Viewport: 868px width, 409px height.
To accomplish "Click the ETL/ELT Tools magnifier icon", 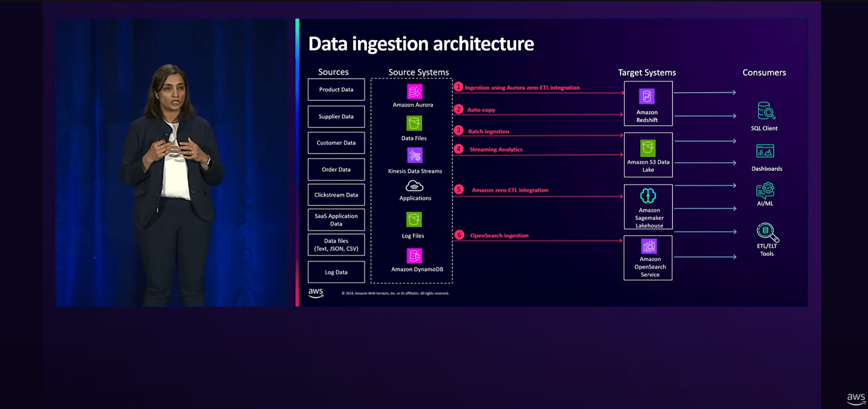I will 768,232.
